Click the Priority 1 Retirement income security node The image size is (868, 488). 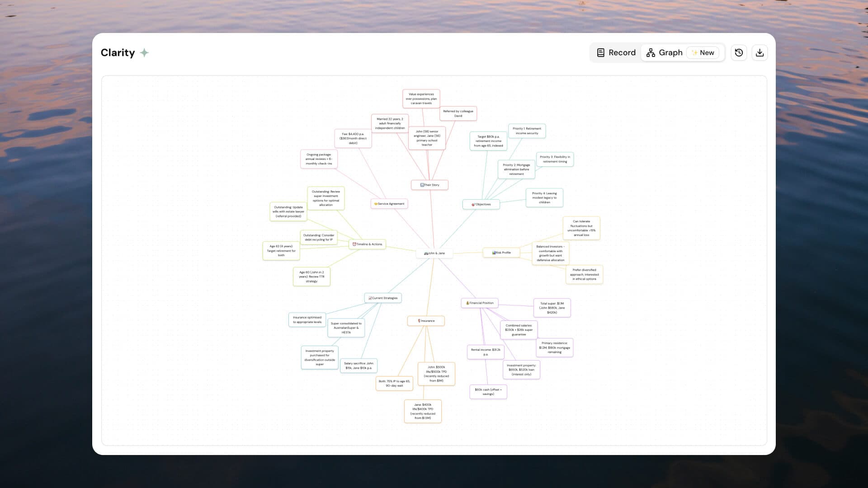[527, 131]
